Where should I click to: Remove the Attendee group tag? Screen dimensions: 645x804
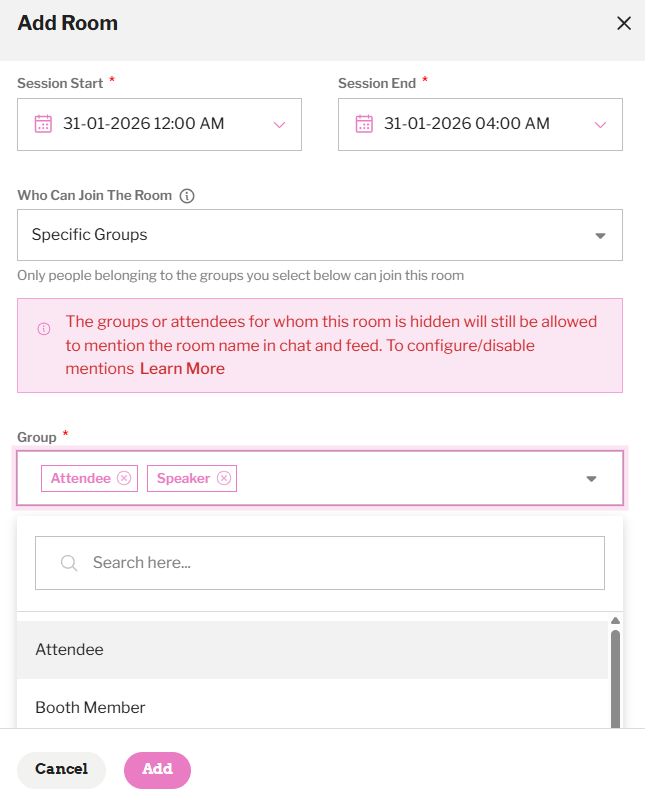124,478
